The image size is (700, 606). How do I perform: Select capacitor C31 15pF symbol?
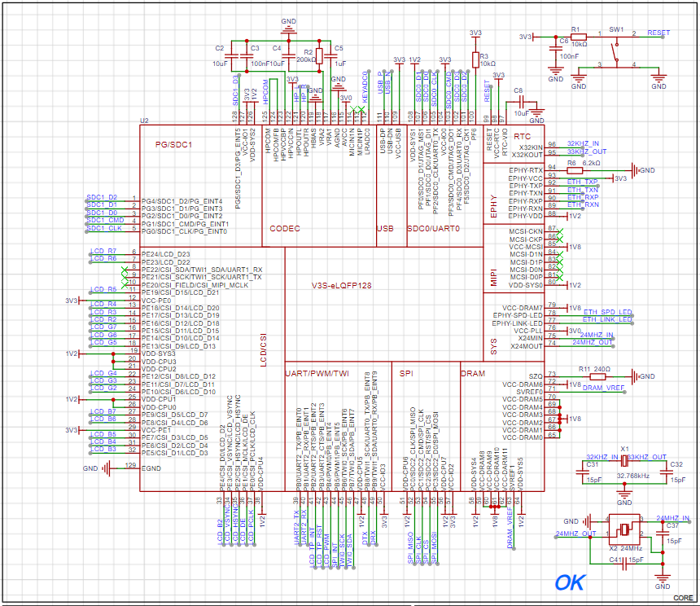pos(583,472)
